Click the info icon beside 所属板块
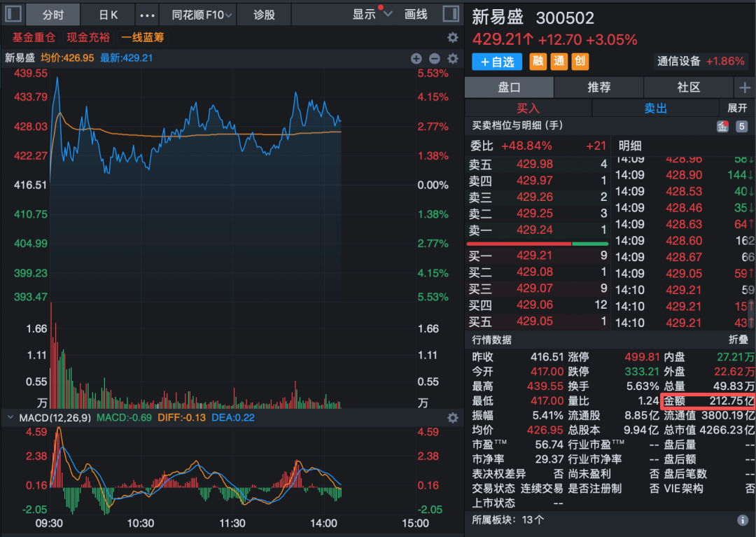Screen dimensions: 756x537 coord(743,520)
